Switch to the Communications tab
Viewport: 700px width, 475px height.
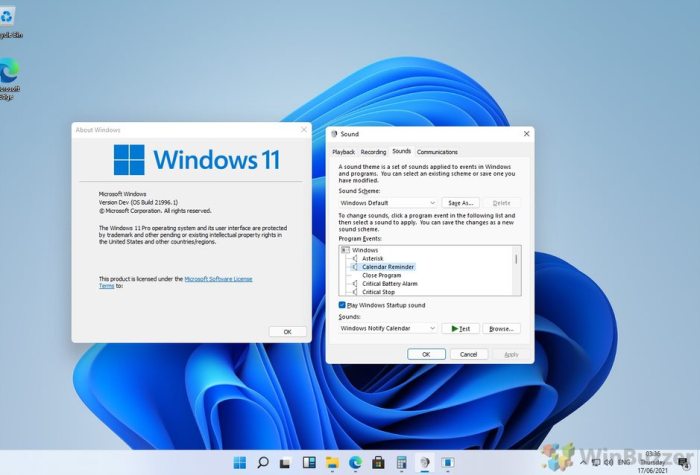[x=437, y=152]
